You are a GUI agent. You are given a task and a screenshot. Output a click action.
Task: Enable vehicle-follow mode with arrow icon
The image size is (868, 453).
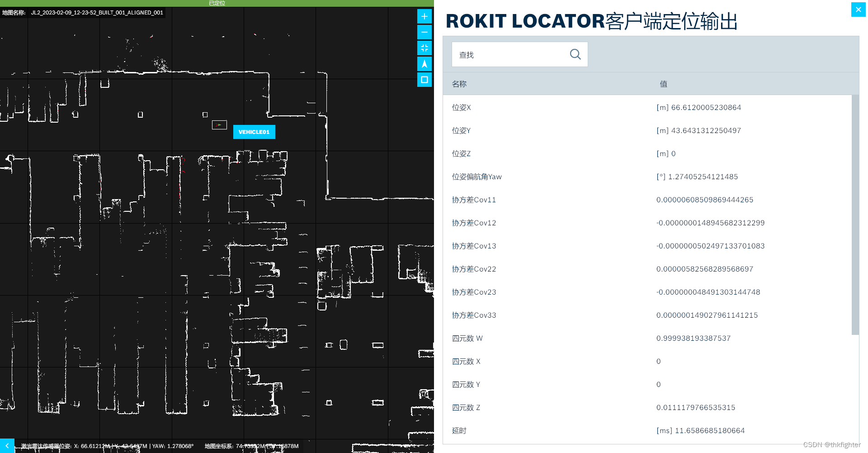pos(424,63)
